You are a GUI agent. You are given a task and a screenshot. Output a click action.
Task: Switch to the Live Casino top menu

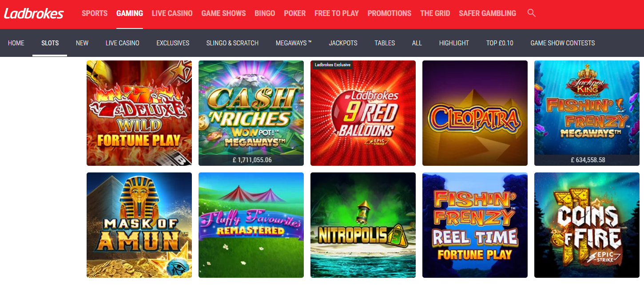(x=172, y=13)
